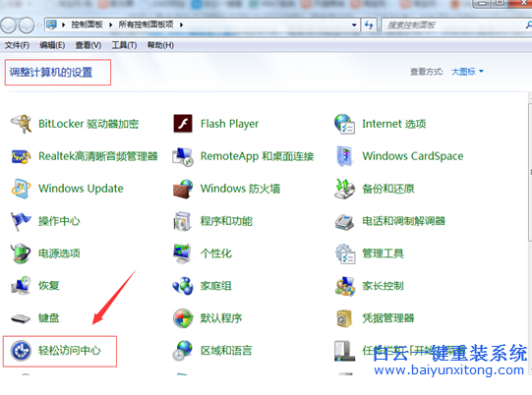Screen dimensions: 532x395
Task: Click Internet 选项 text label
Action: point(394,124)
